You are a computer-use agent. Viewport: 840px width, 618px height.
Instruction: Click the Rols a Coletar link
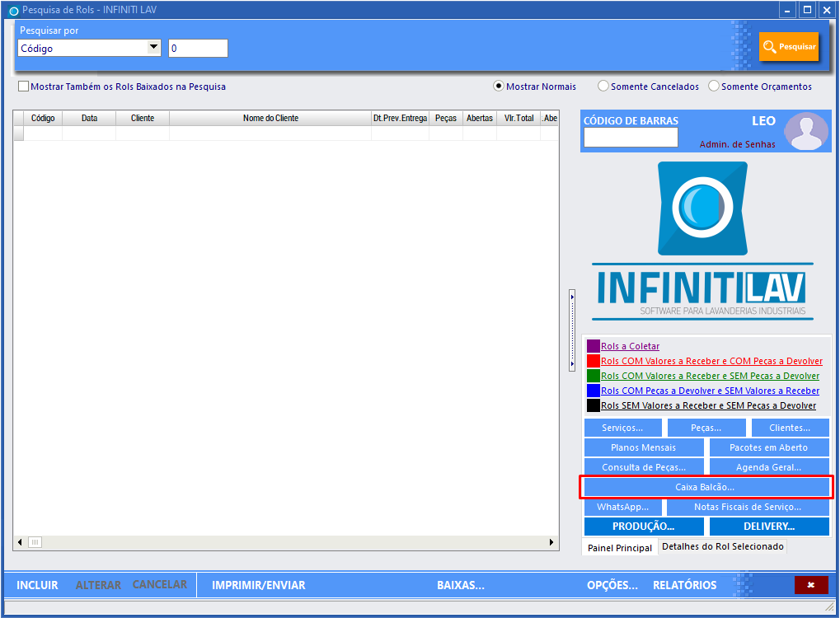(630, 346)
